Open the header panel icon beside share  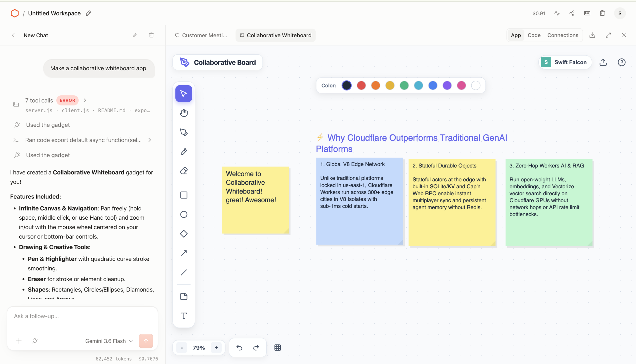[x=587, y=13]
